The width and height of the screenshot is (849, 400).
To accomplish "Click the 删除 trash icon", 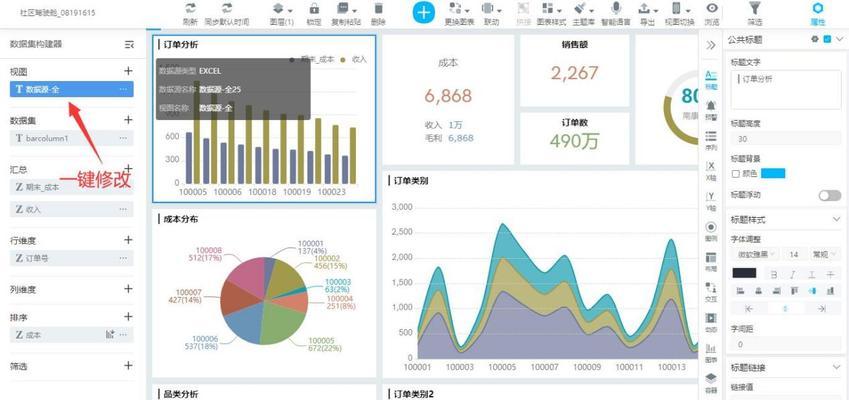I will pyautogui.click(x=378, y=9).
